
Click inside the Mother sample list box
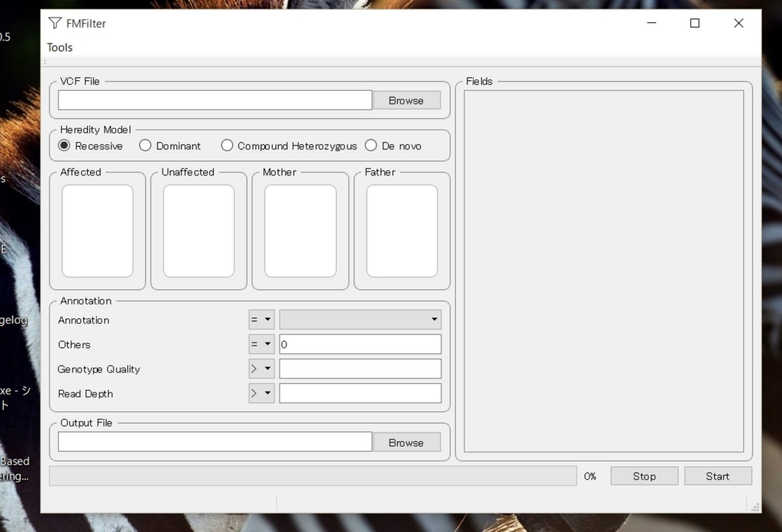[x=300, y=231]
